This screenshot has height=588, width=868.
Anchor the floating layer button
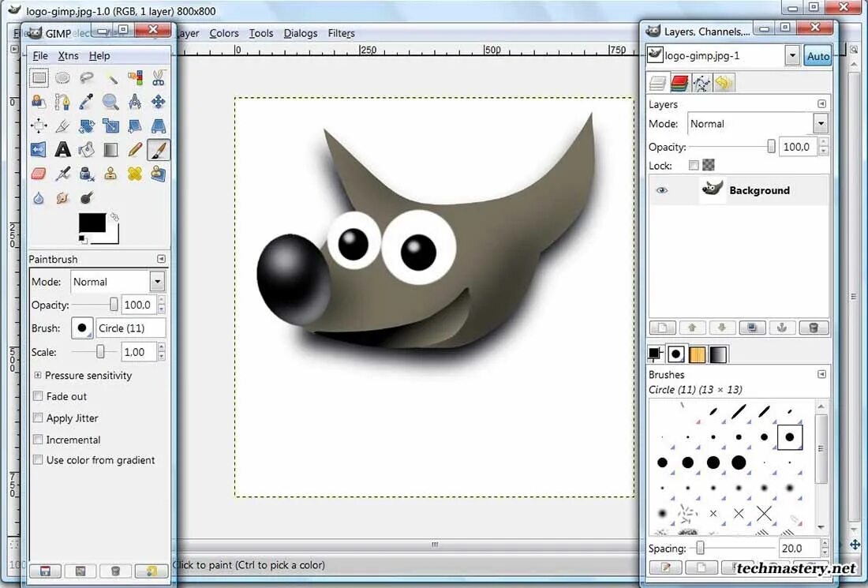point(782,328)
